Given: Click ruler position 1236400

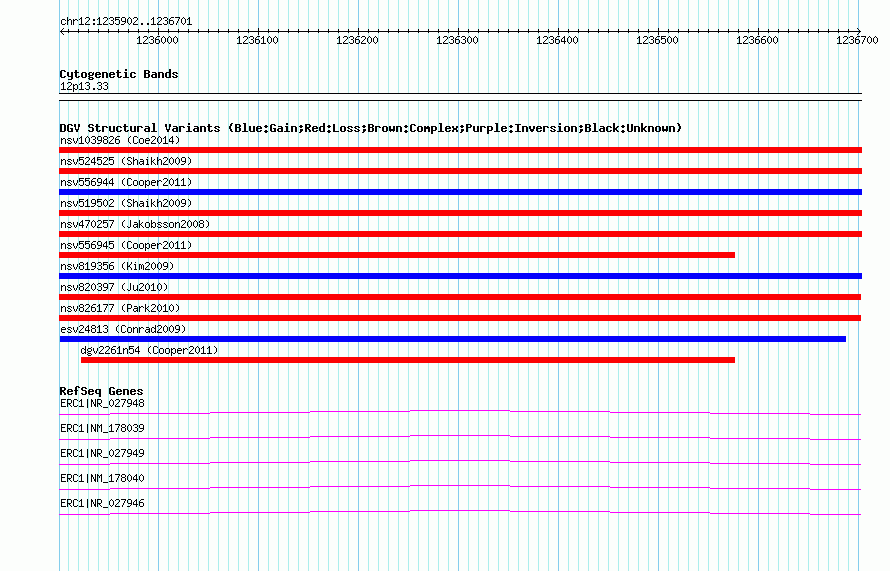Looking at the screenshot, I should pyautogui.click(x=557, y=40).
